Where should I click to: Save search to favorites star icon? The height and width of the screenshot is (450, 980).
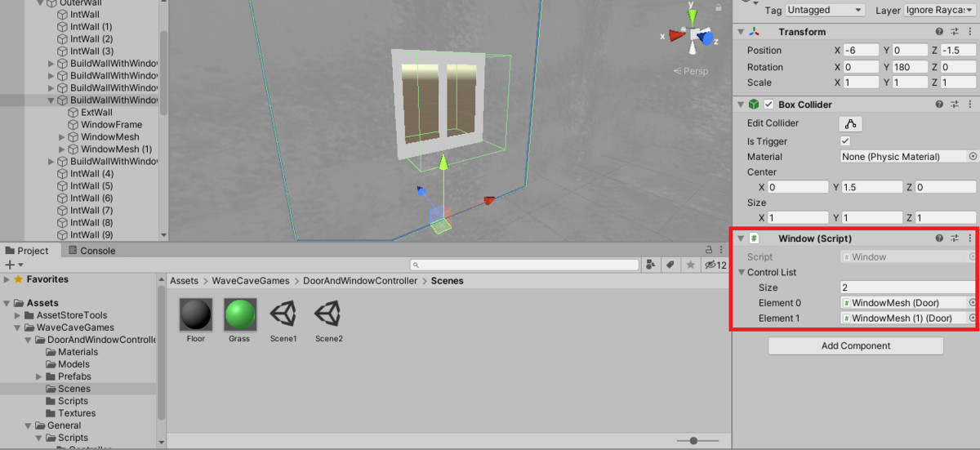coord(690,265)
